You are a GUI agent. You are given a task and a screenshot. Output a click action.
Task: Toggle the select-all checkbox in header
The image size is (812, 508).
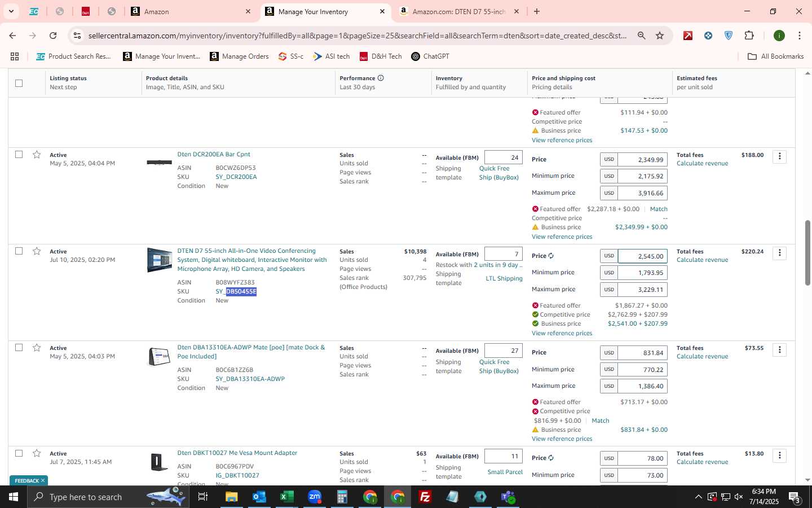click(19, 83)
